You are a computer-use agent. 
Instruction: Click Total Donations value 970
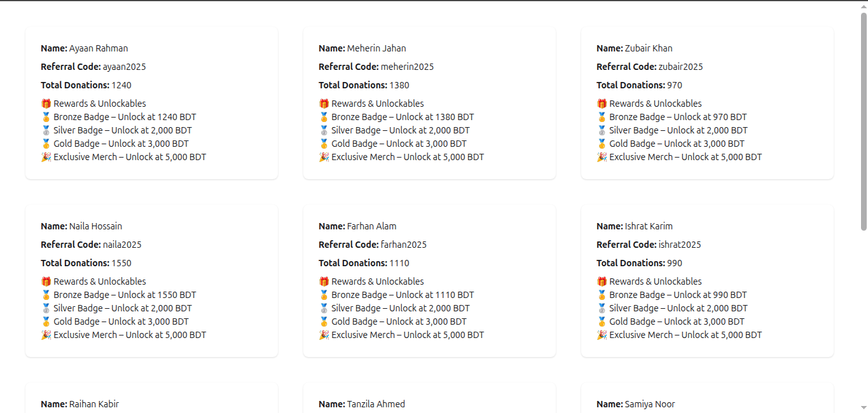[675, 85]
